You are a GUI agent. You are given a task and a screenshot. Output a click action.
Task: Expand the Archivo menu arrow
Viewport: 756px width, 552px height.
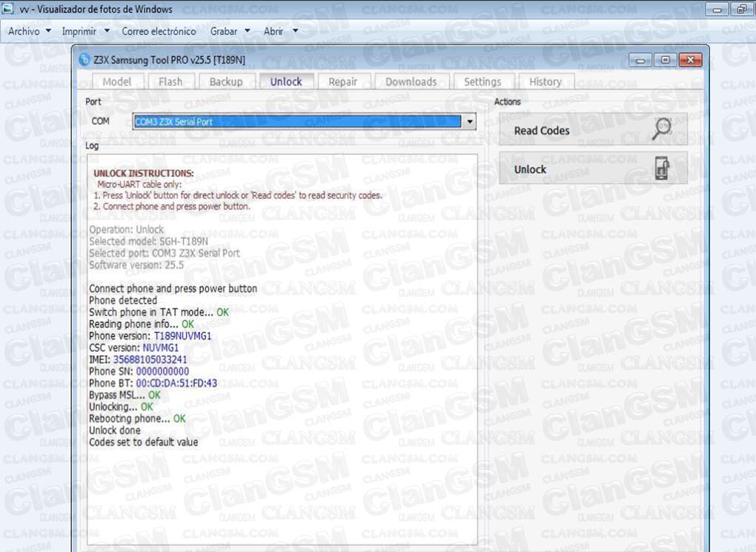click(x=48, y=31)
